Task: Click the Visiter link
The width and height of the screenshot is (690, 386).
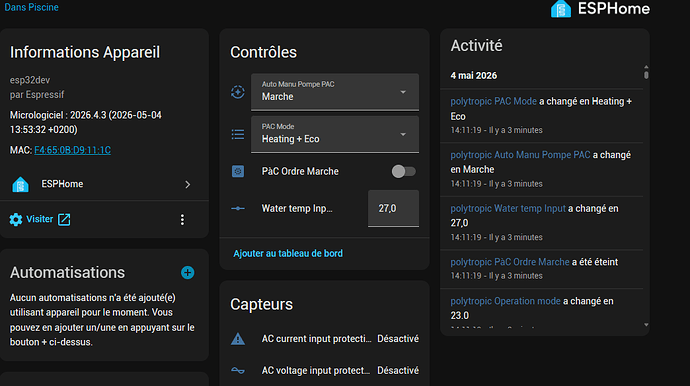Action: [x=40, y=219]
